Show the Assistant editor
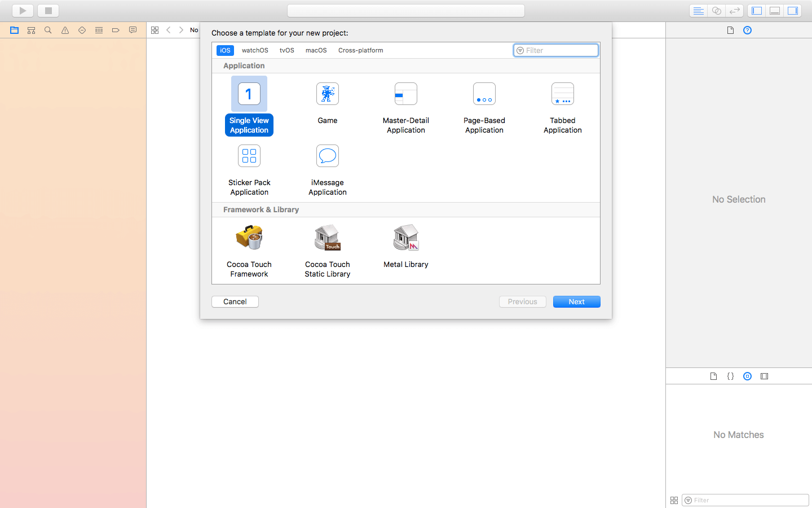The width and height of the screenshot is (812, 508). click(717, 11)
